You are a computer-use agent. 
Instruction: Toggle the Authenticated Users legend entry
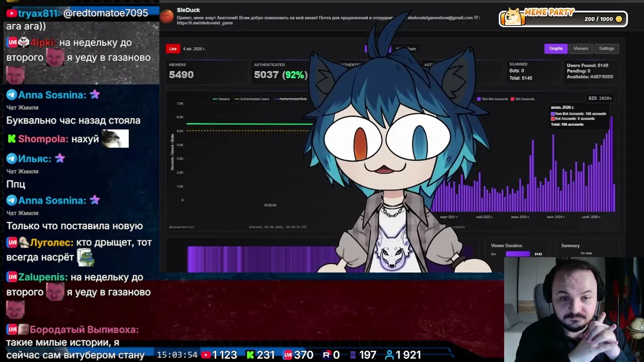(252, 99)
